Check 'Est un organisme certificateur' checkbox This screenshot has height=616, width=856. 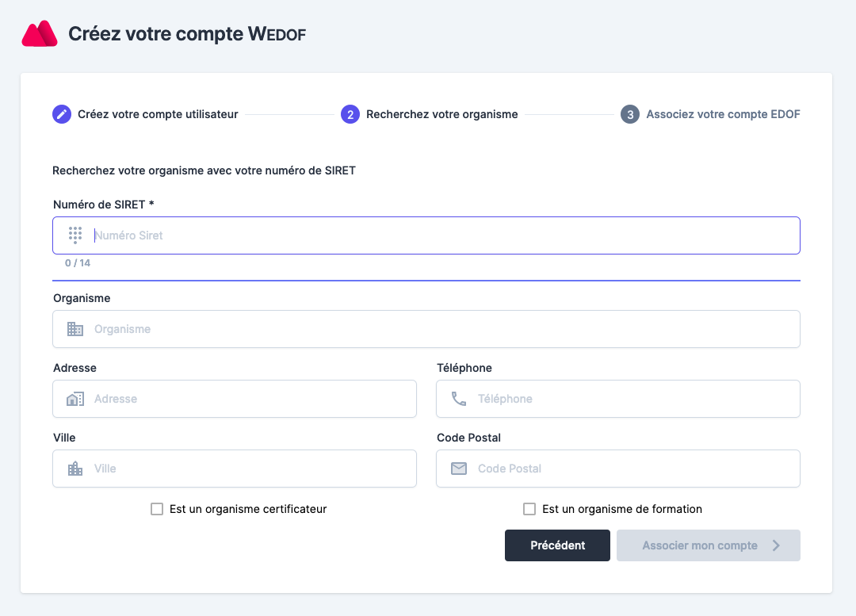click(157, 509)
